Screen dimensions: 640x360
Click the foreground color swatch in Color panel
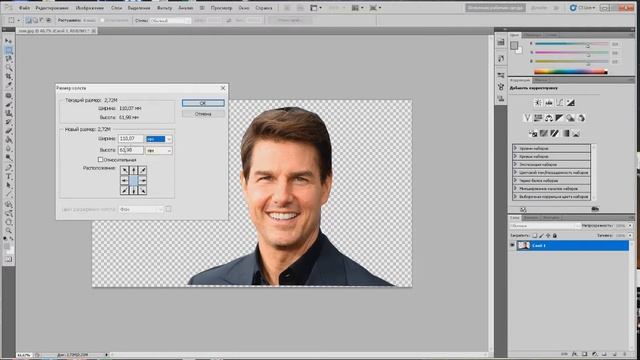[x=514, y=45]
